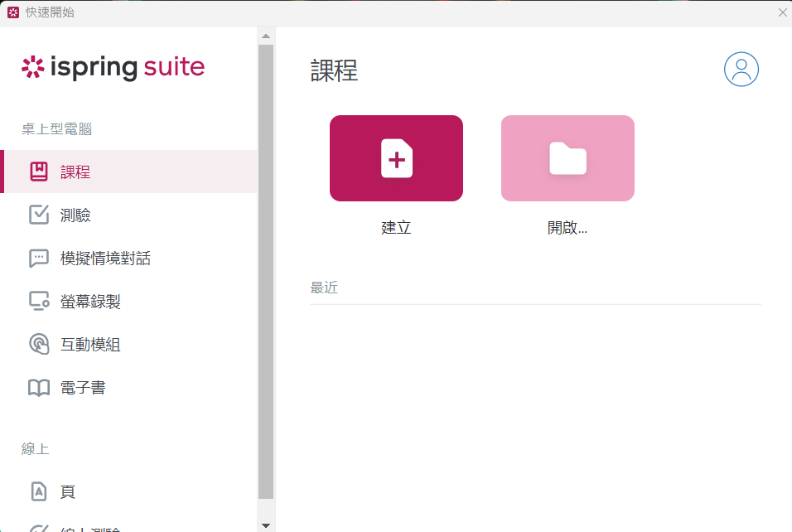This screenshot has width=792, height=532.
Task: Click the 頁 document icon under 線上
Action: pos(39,491)
